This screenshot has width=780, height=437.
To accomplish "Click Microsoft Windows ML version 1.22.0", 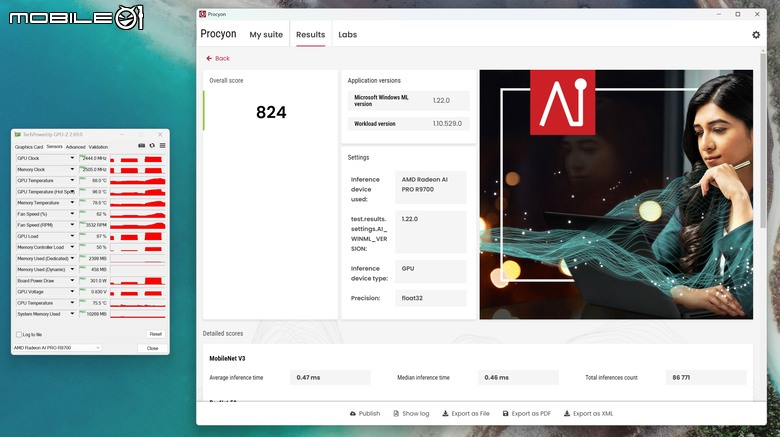I will (x=441, y=100).
